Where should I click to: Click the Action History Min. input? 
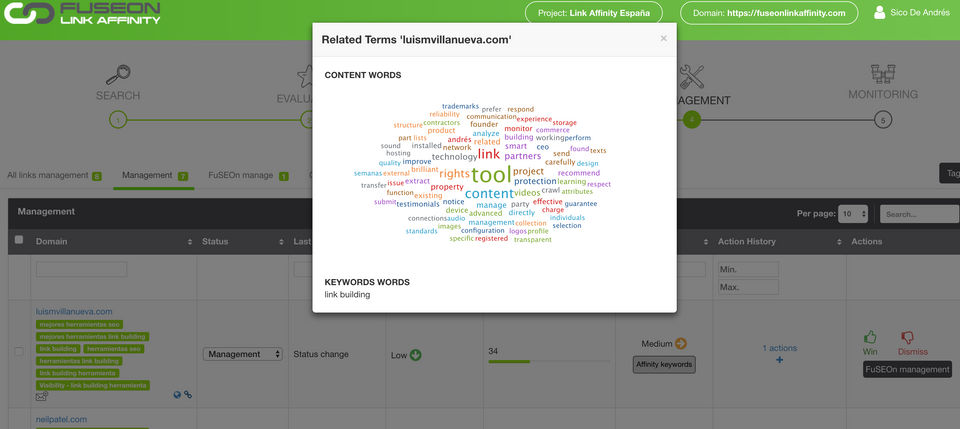(x=748, y=269)
